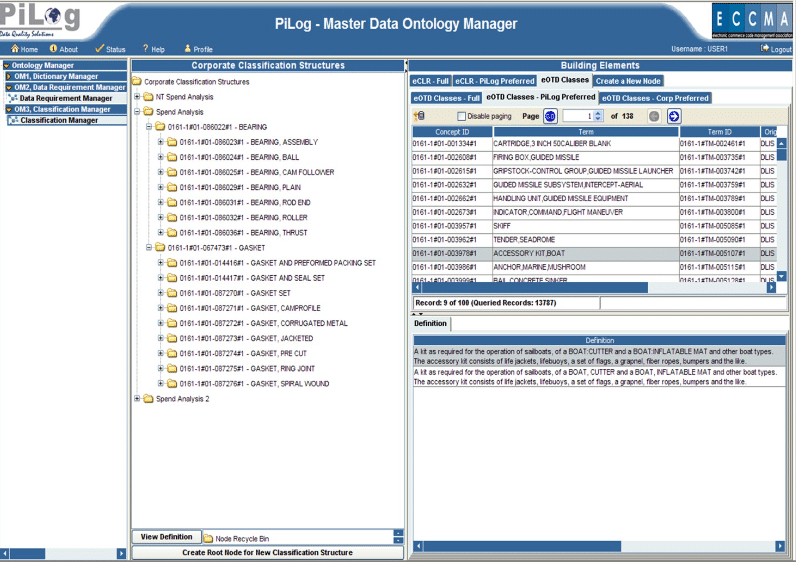Open the About info icon
The image size is (796, 562).
[53, 49]
